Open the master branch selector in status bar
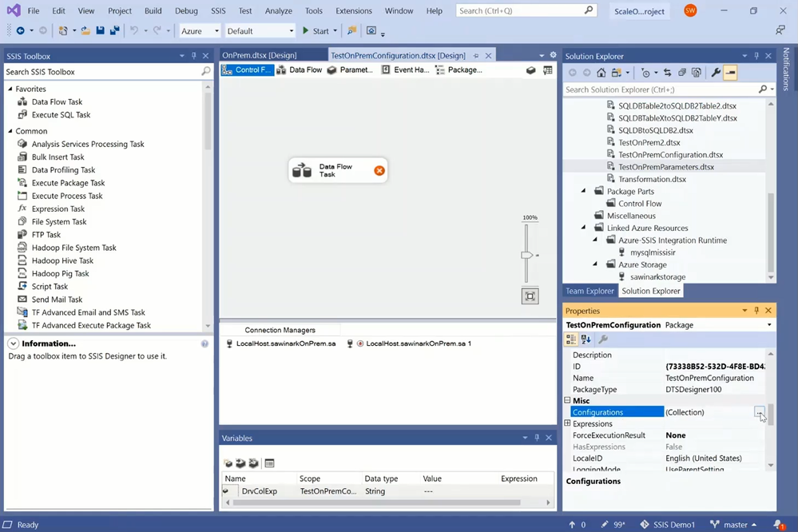This screenshot has width=798, height=532. tap(733, 524)
